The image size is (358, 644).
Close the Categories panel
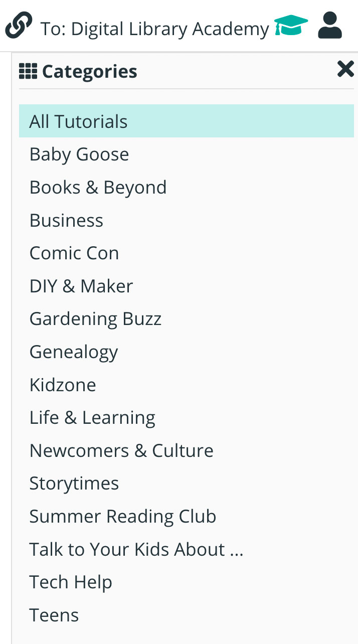coord(345,69)
